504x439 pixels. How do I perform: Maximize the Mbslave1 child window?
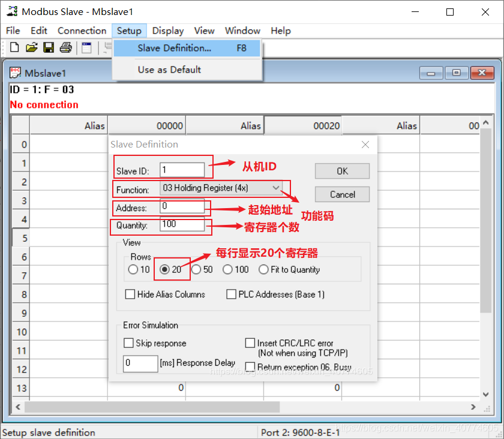pos(457,73)
